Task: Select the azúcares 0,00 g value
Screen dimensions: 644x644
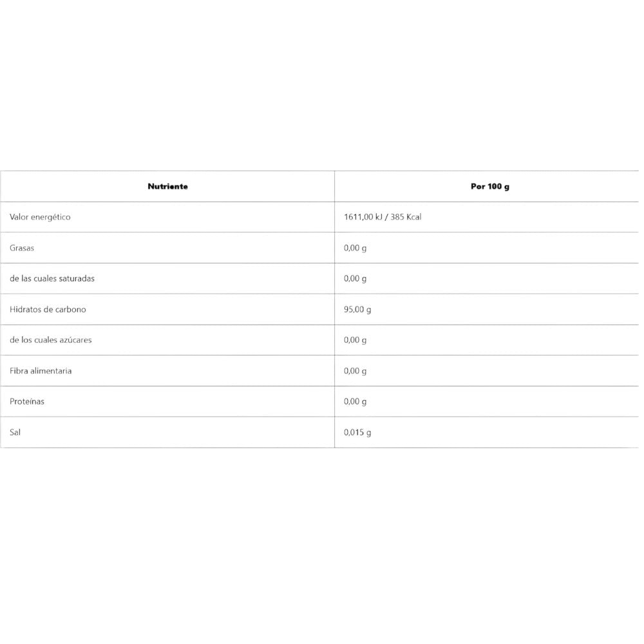Action: [355, 340]
